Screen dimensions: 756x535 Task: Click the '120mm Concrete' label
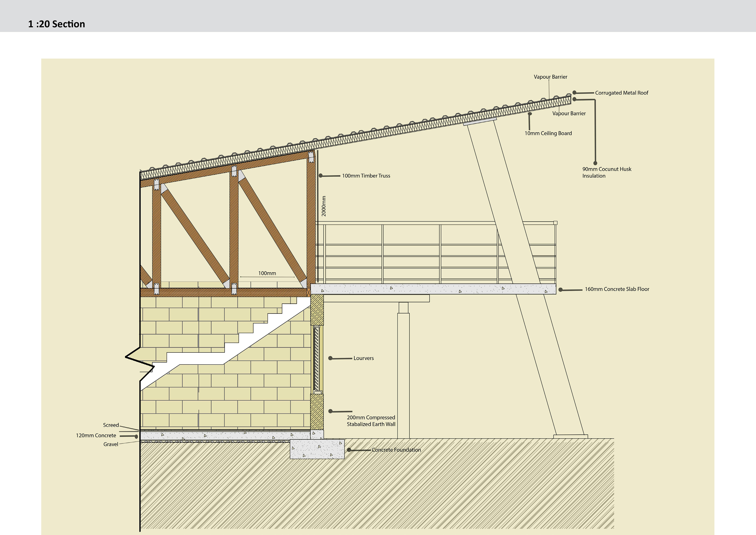96,435
